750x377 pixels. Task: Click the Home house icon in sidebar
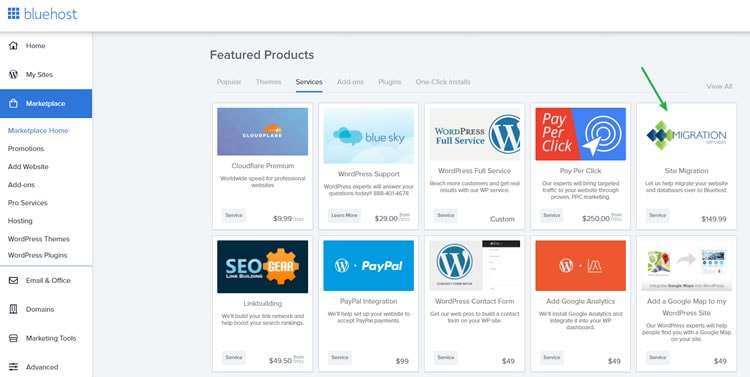(13, 45)
